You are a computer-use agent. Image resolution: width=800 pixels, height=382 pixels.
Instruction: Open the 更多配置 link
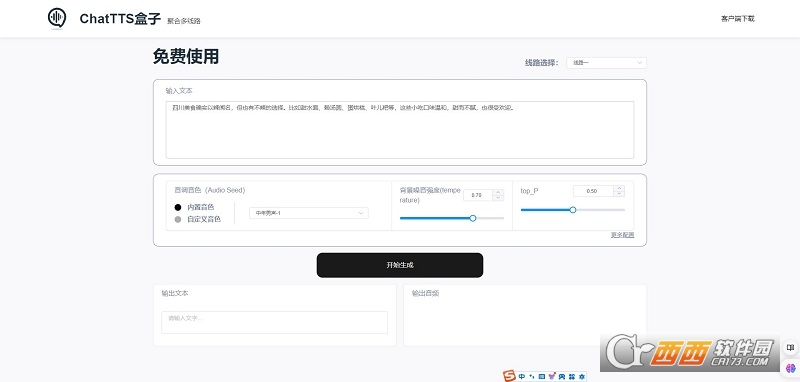pyautogui.click(x=622, y=235)
